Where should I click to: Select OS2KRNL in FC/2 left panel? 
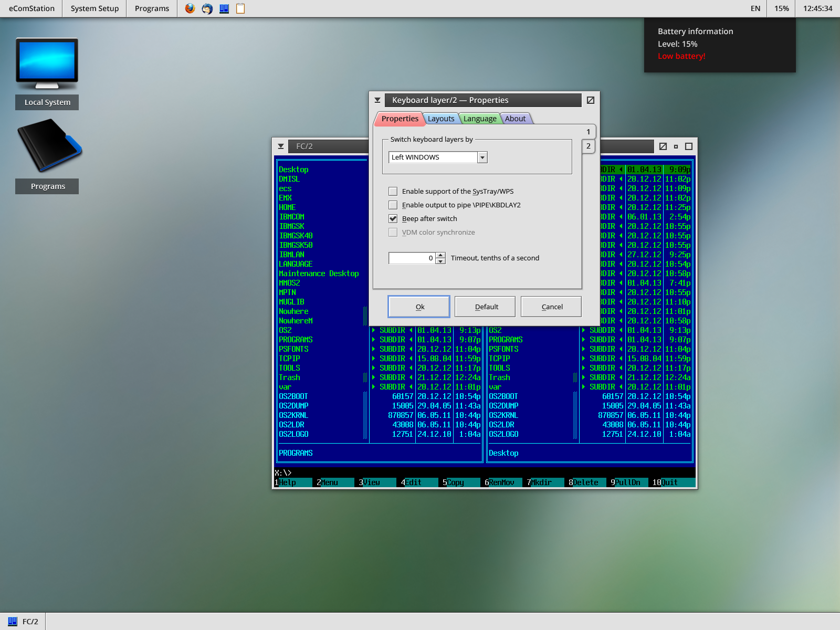coord(293,415)
